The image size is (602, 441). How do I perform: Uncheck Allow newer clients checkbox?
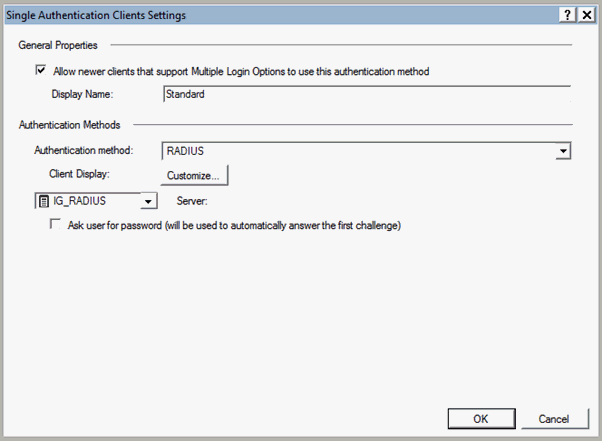[41, 70]
